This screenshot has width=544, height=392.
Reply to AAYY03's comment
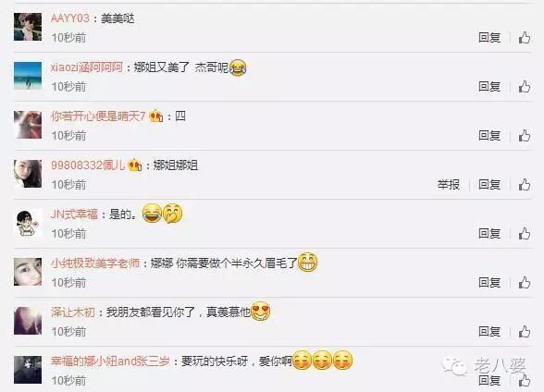point(489,37)
